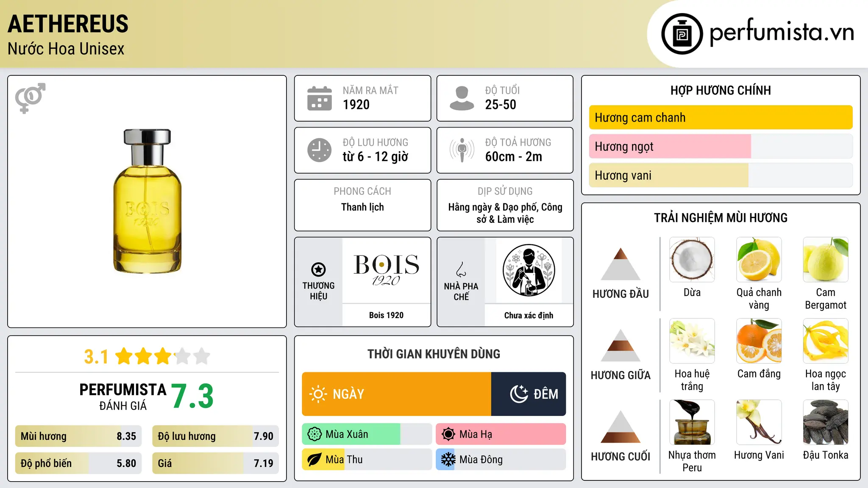Click the snowflake icon for Mùa Đông

point(448,460)
